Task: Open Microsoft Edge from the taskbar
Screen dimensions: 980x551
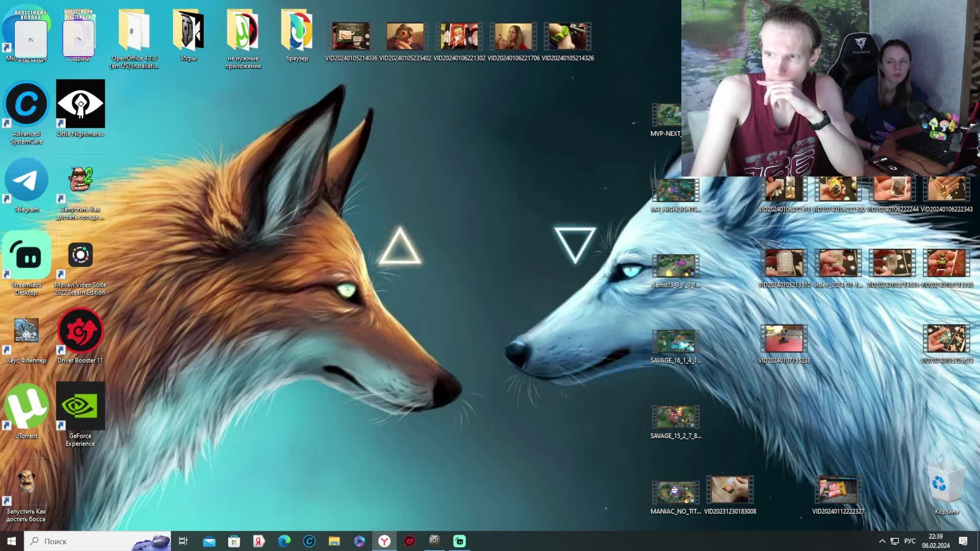Action: click(284, 541)
